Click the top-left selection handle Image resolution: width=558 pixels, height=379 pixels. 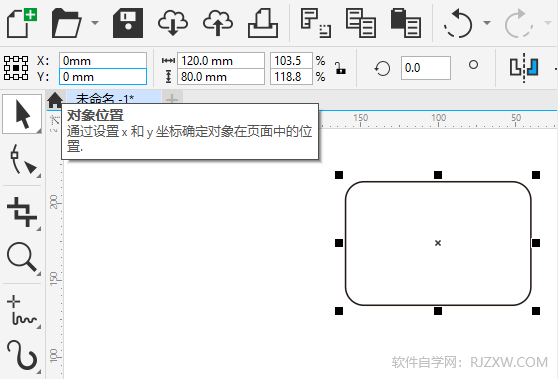339,175
